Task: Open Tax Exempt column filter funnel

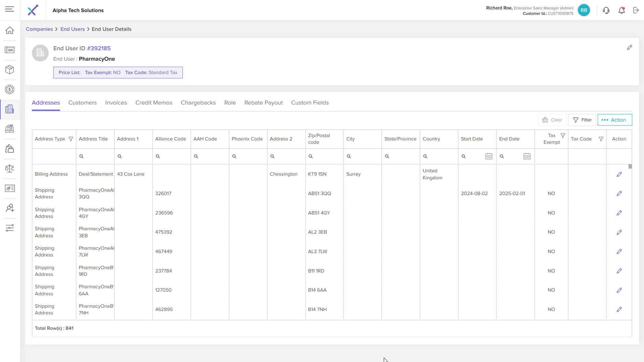Action: tap(563, 136)
